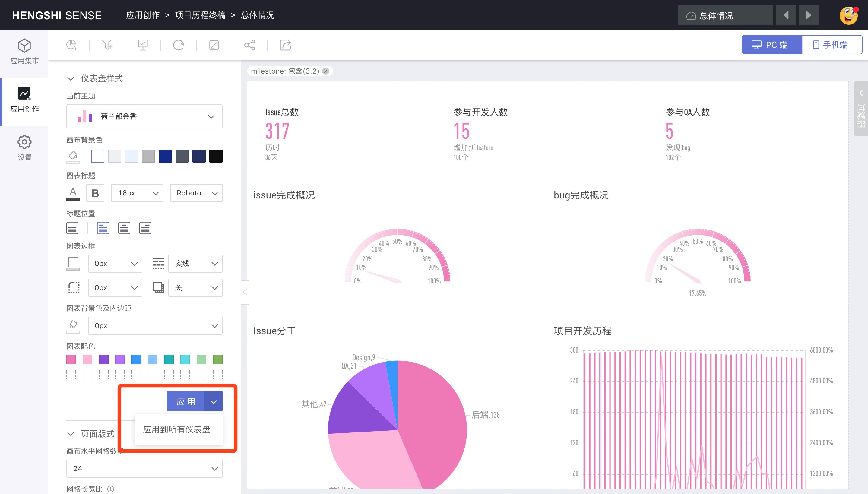868x494 pixels.
Task: Click the bug完成概况 chart title
Action: (581, 195)
